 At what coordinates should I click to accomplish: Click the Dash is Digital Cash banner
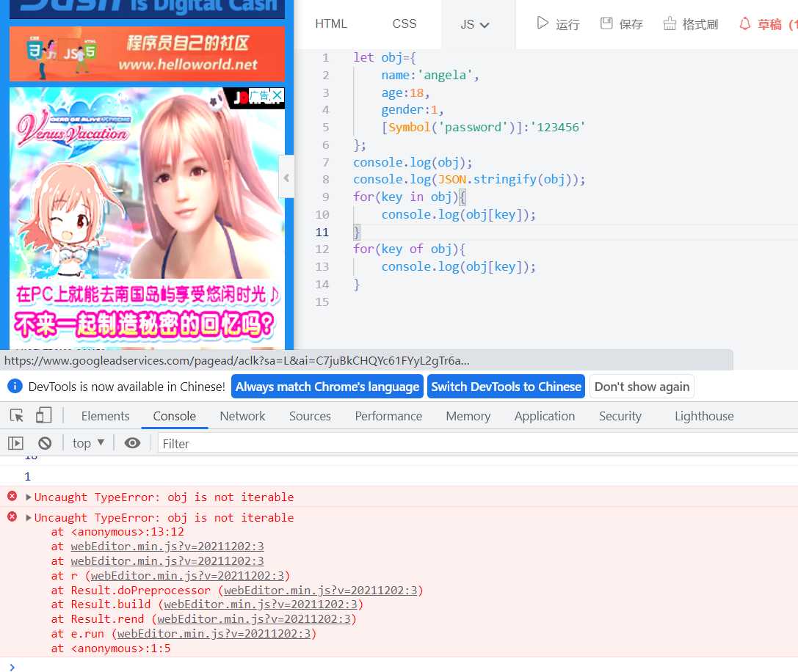click(147, 9)
